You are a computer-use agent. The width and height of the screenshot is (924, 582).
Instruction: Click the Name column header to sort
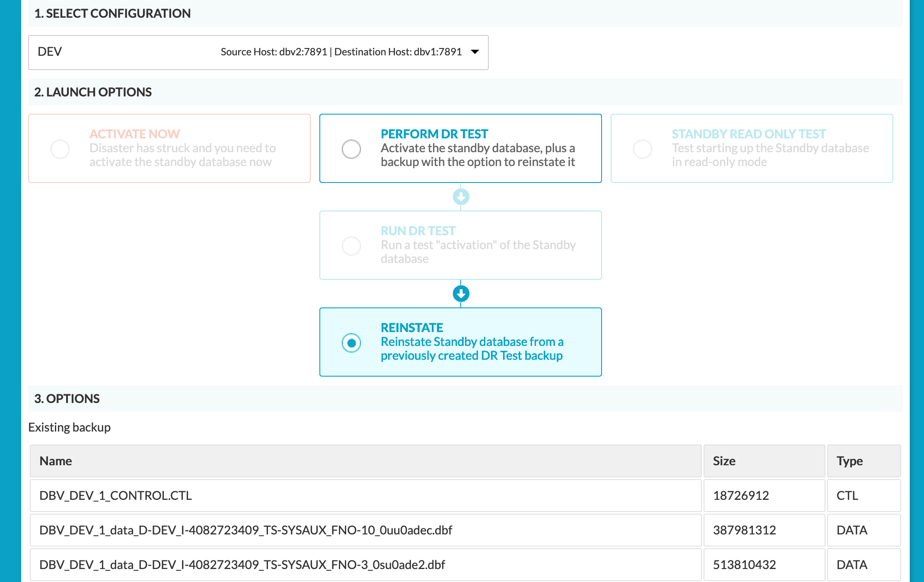click(x=55, y=460)
